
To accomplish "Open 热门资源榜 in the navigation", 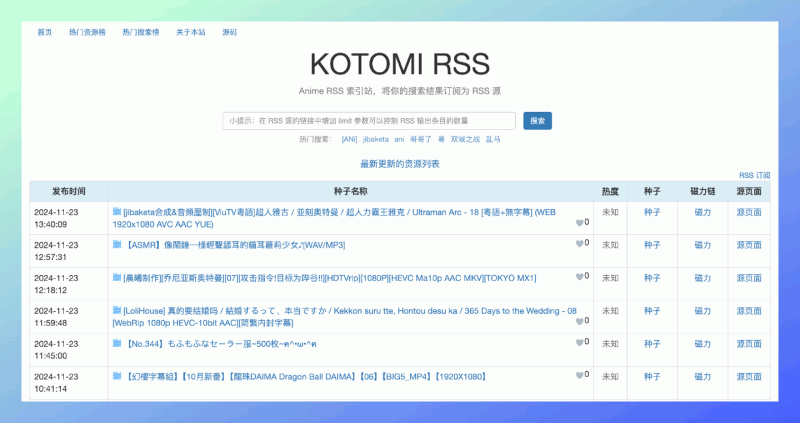I will (87, 32).
